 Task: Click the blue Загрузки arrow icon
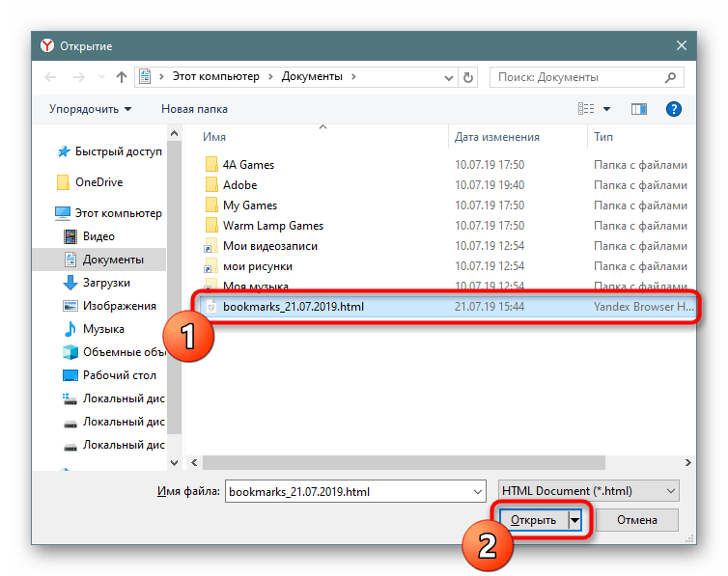[70, 283]
